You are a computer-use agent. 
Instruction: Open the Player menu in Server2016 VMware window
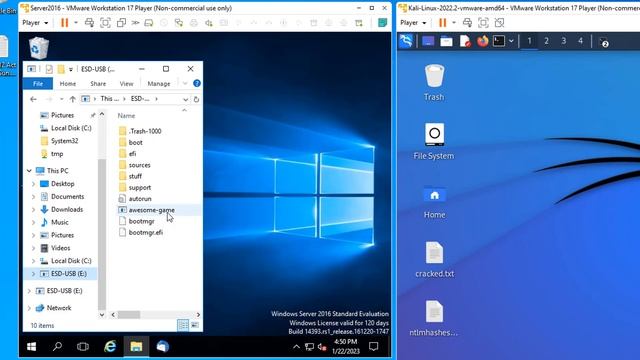(35, 23)
